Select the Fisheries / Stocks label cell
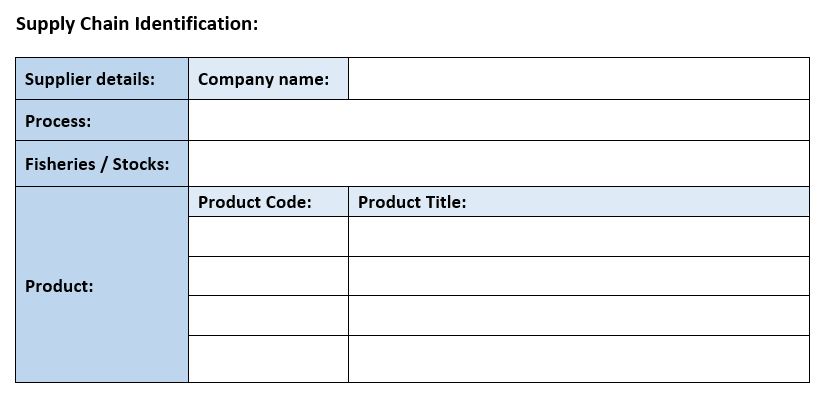The width and height of the screenshot is (831, 404). click(102, 164)
